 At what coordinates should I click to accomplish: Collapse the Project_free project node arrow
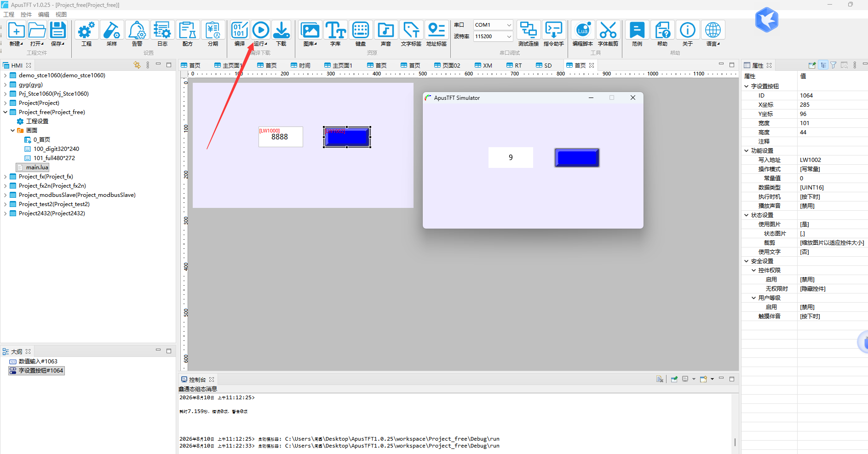coord(5,112)
